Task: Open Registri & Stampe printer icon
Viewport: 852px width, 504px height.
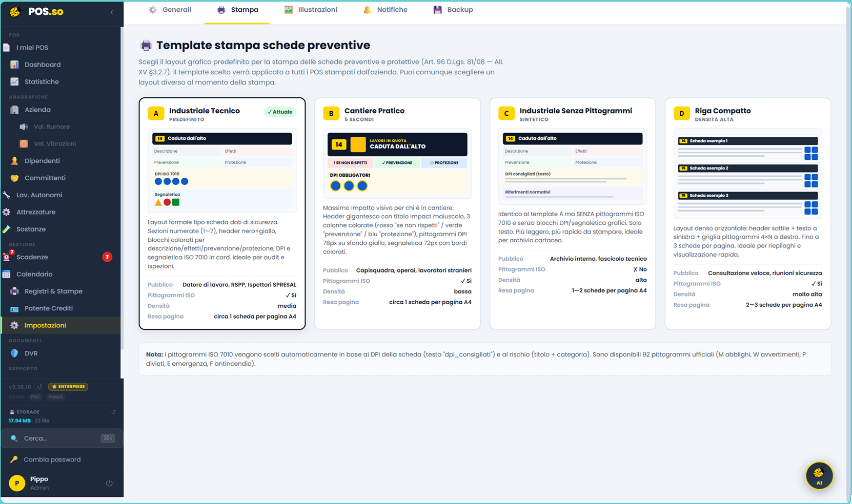Action: point(14,291)
